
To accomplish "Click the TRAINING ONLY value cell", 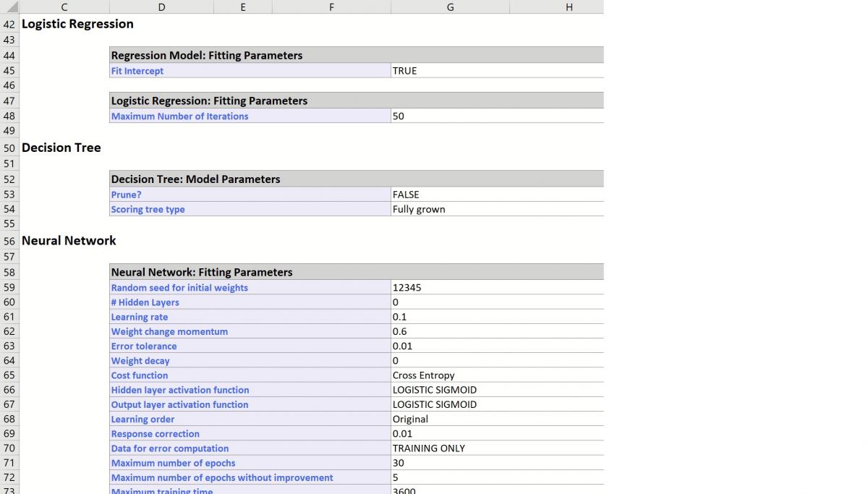I will coord(496,448).
